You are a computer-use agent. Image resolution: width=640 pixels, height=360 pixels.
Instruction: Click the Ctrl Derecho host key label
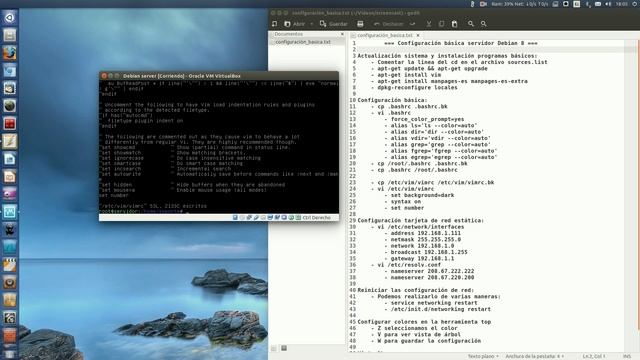316,218
